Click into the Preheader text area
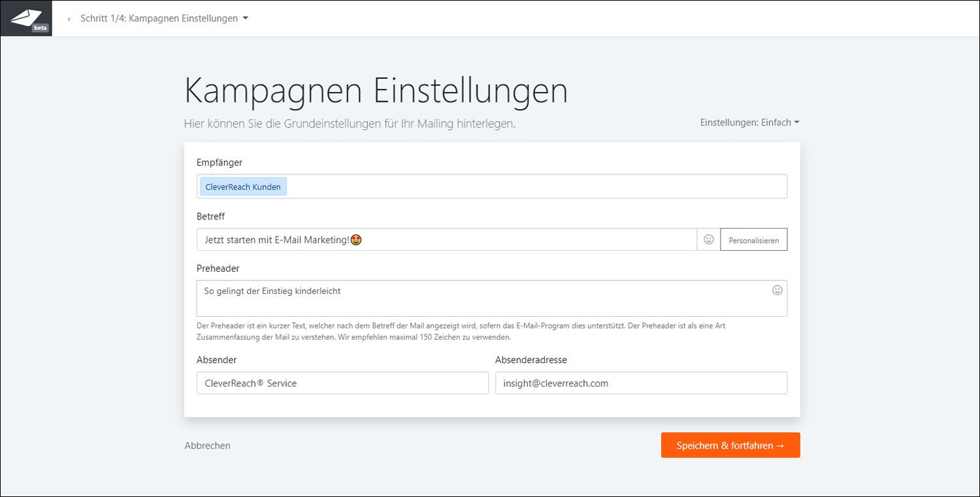This screenshot has width=980, height=497. pos(483,299)
